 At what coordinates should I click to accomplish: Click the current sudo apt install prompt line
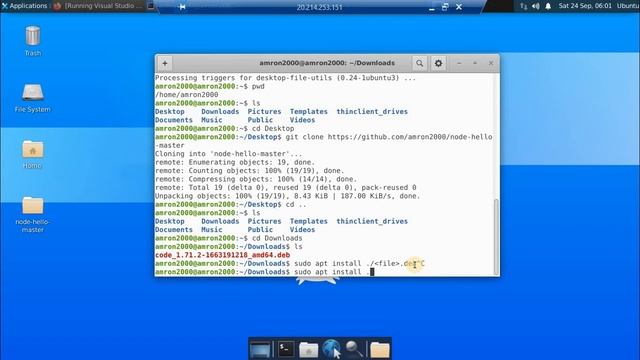(264, 272)
